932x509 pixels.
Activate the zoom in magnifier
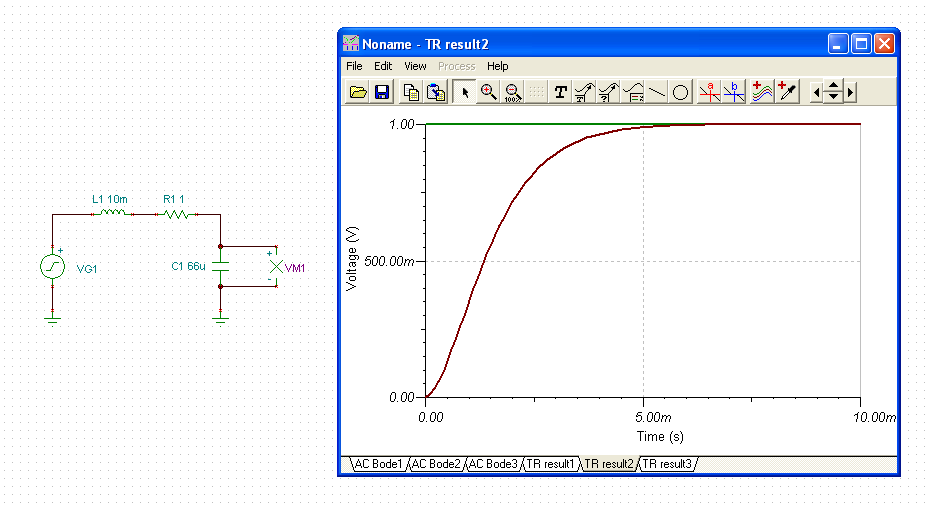pyautogui.click(x=489, y=92)
